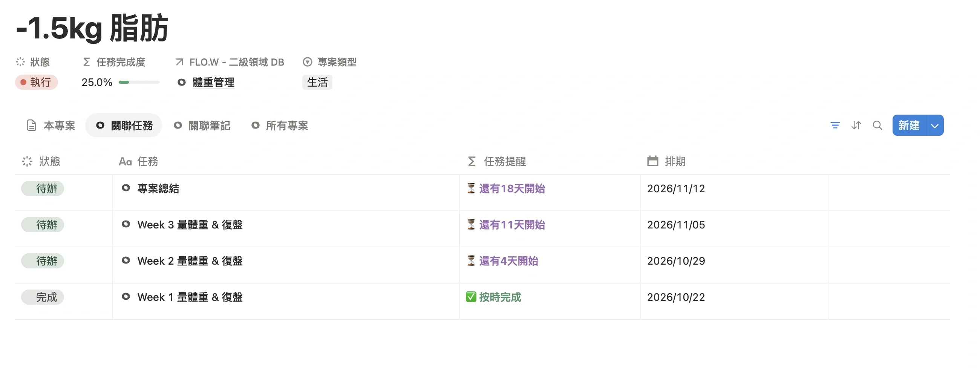Screen dimensions: 980x377
Task: Open 完成 status for Week 1 row
Action: [43, 297]
